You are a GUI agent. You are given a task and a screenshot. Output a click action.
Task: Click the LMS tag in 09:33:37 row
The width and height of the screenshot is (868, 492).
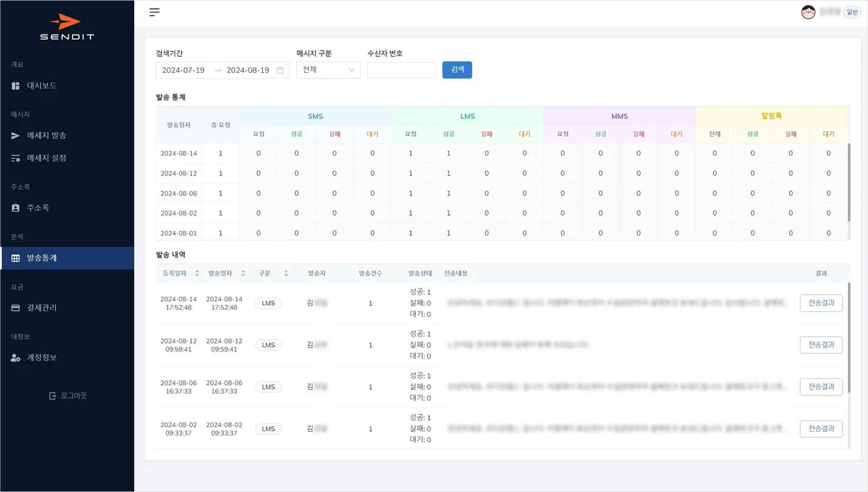point(268,429)
